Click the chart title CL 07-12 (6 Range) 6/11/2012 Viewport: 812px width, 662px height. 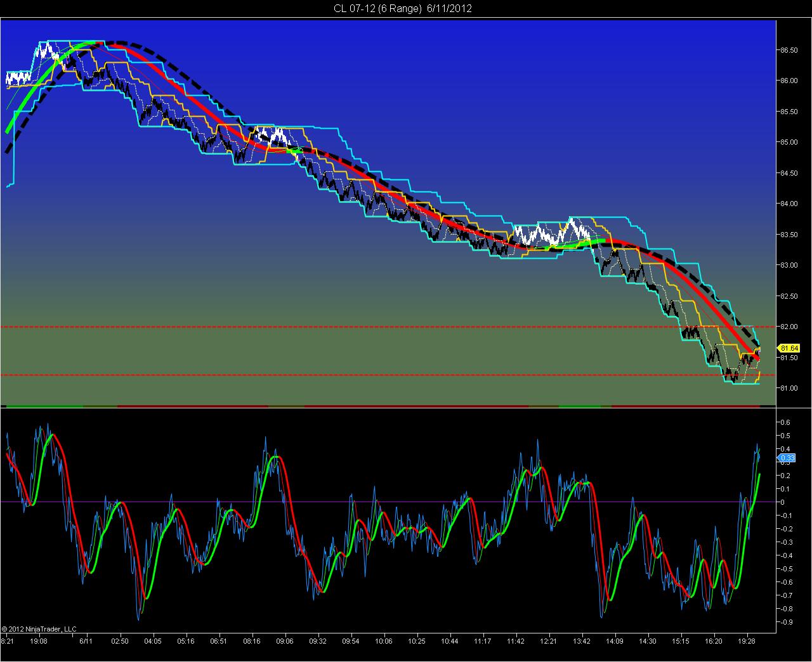403,8
